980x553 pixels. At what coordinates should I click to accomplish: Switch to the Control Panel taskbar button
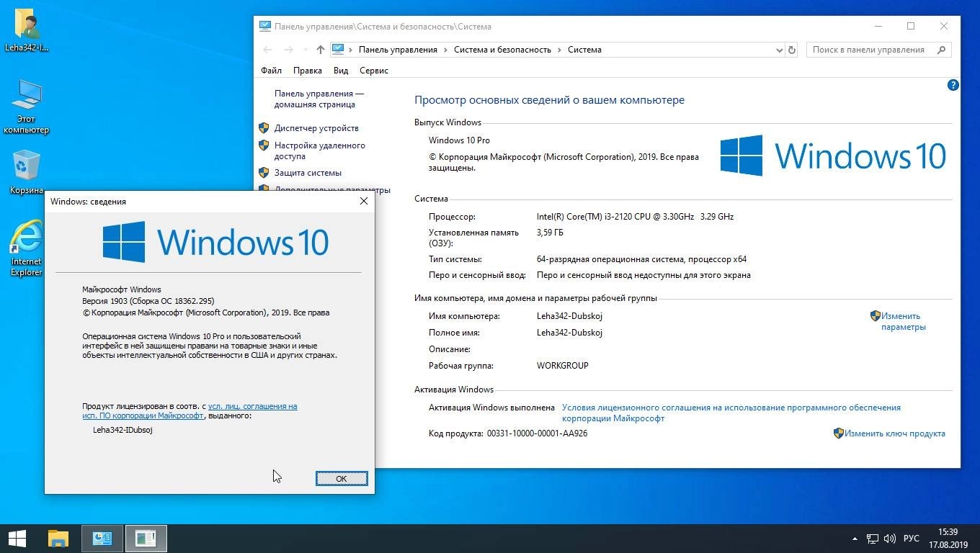(x=102, y=538)
